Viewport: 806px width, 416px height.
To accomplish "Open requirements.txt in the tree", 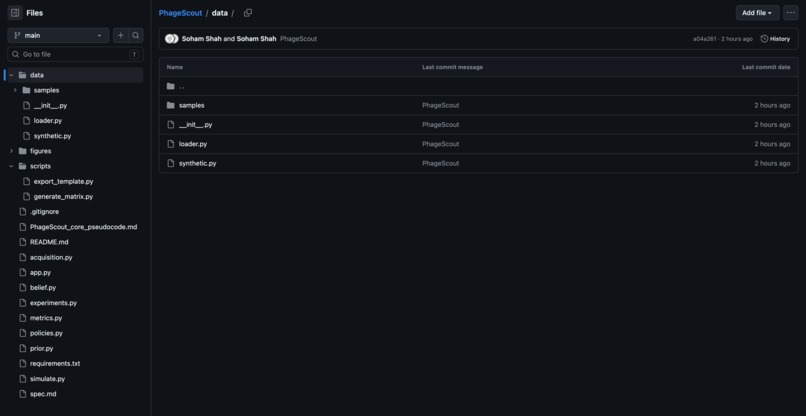I will [x=55, y=364].
